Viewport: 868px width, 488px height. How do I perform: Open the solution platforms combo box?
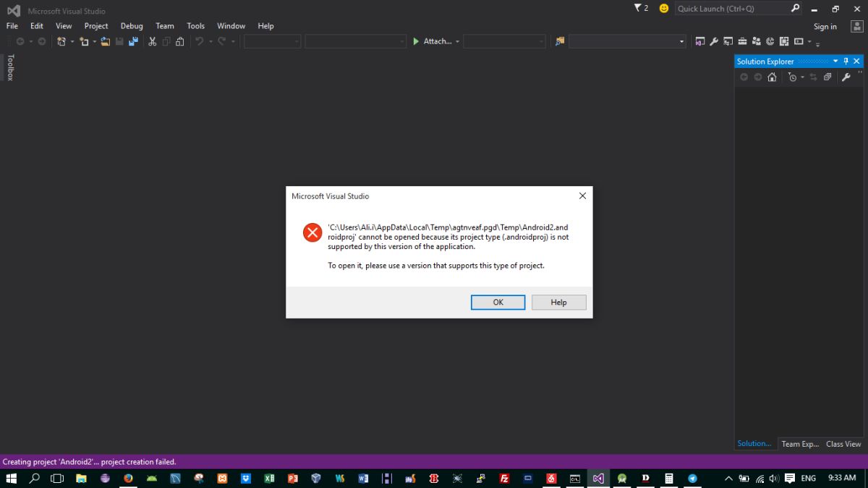355,41
